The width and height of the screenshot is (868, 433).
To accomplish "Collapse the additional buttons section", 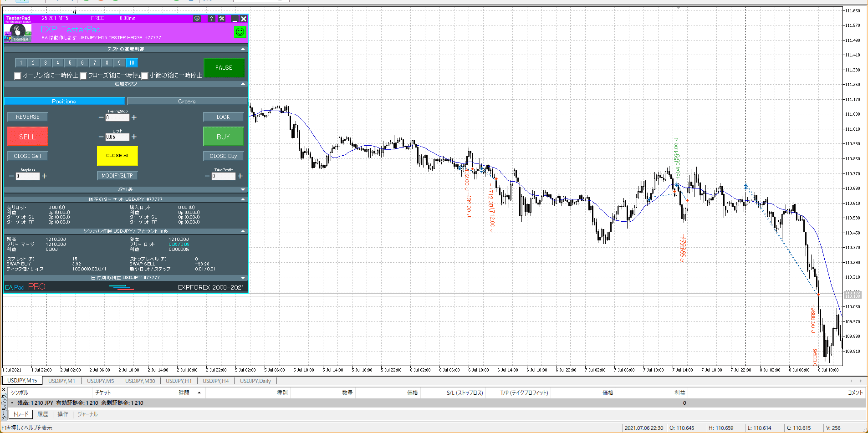I will pos(243,84).
